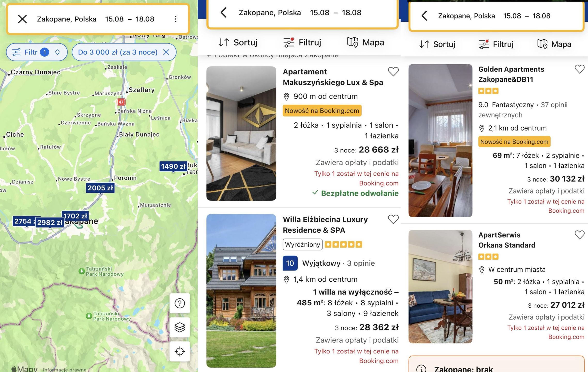Close the map view with the X icon
The width and height of the screenshot is (588, 372).
(22, 19)
